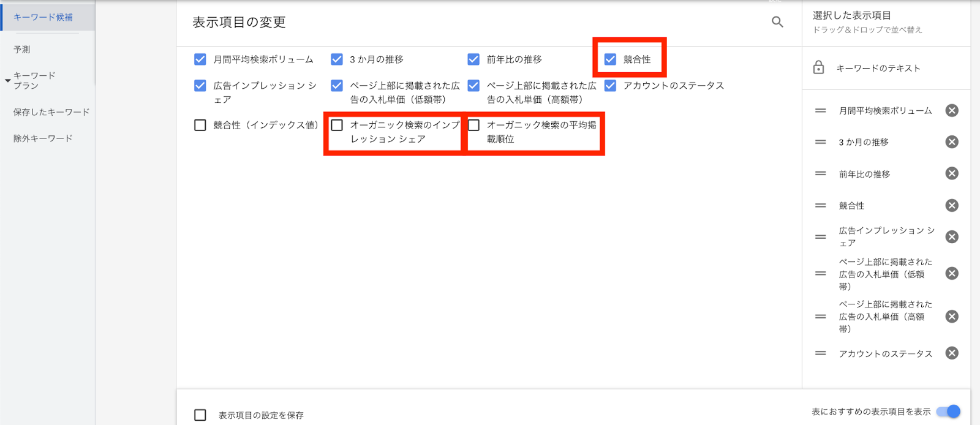Click the lock icon next to キーワードのテキスト
Image resolution: width=980 pixels, height=425 pixels.
click(818, 67)
